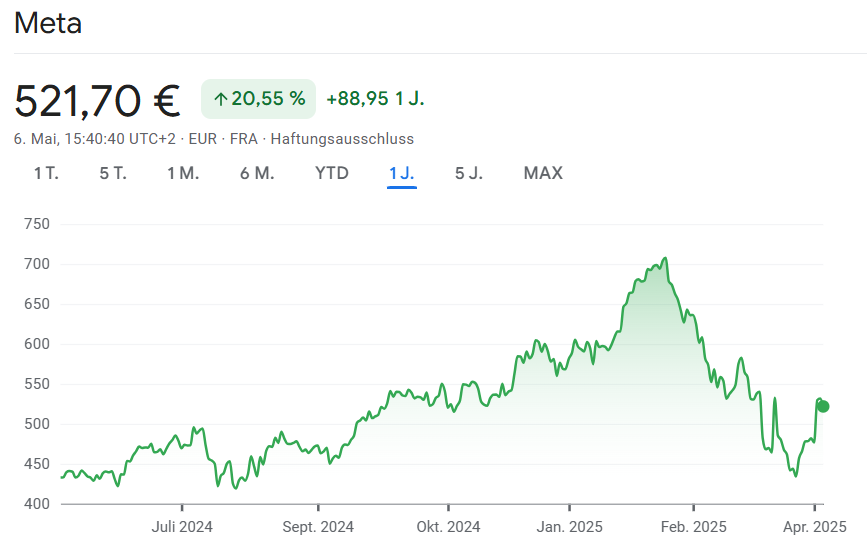Switch chart to 5 T. range
Viewport: 867px width, 554px height.
point(113,173)
